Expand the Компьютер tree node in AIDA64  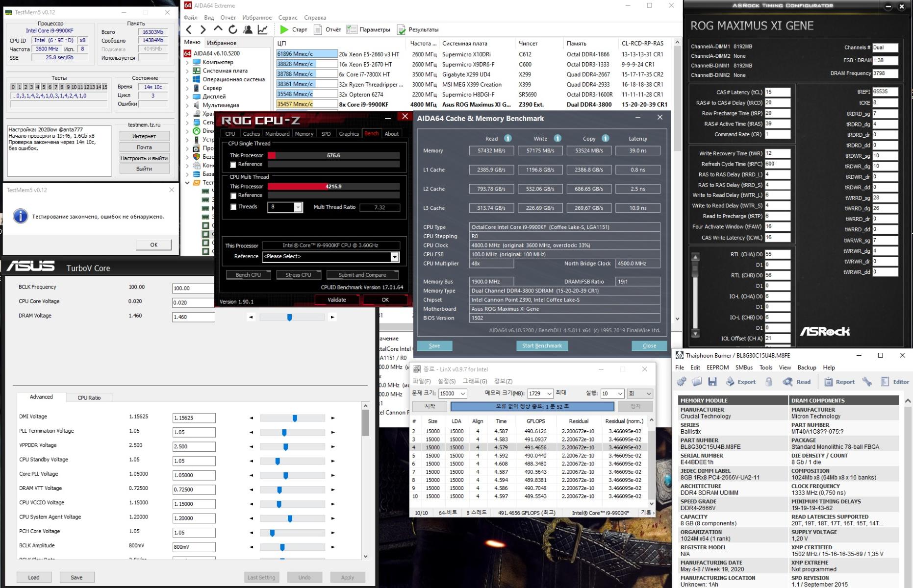187,62
